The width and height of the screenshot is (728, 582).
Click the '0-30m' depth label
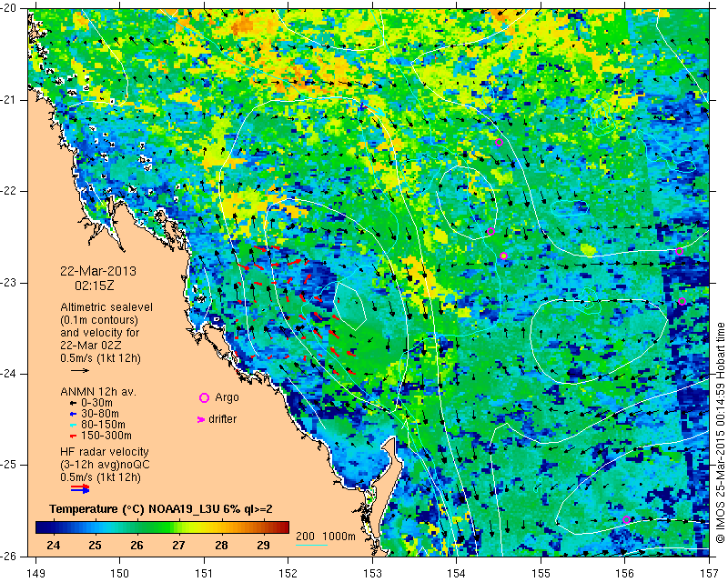click(96, 403)
